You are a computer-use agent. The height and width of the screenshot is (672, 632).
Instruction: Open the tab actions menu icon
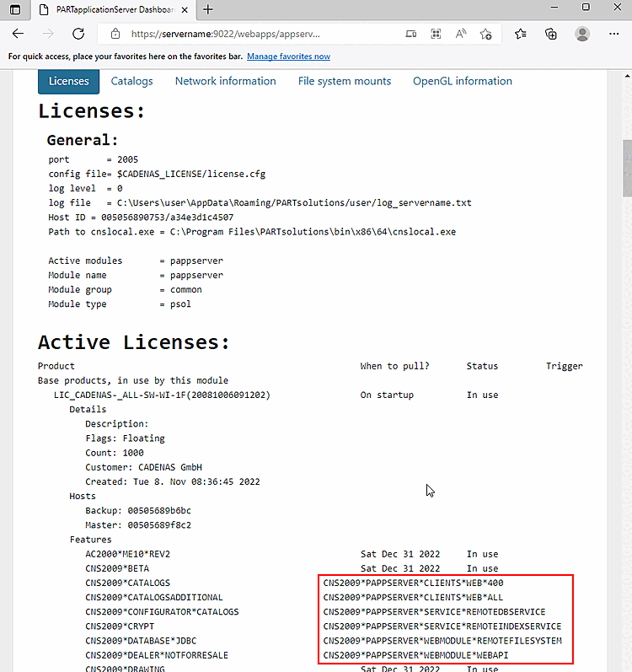point(15,9)
